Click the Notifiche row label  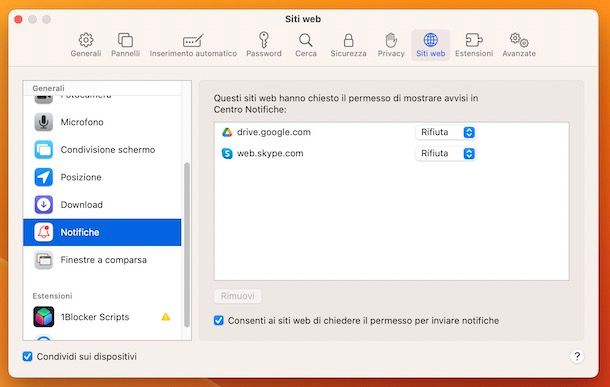80,232
